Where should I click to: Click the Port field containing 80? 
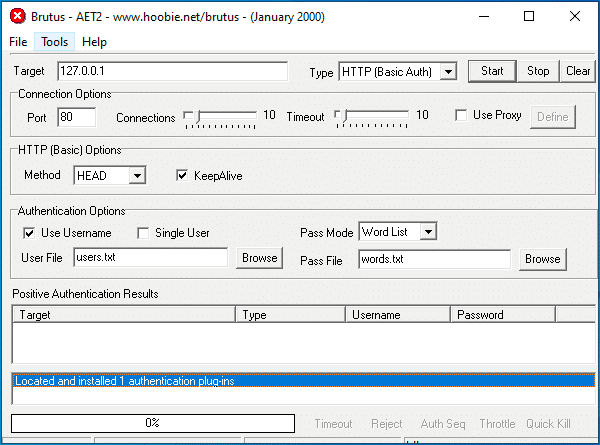[77, 117]
